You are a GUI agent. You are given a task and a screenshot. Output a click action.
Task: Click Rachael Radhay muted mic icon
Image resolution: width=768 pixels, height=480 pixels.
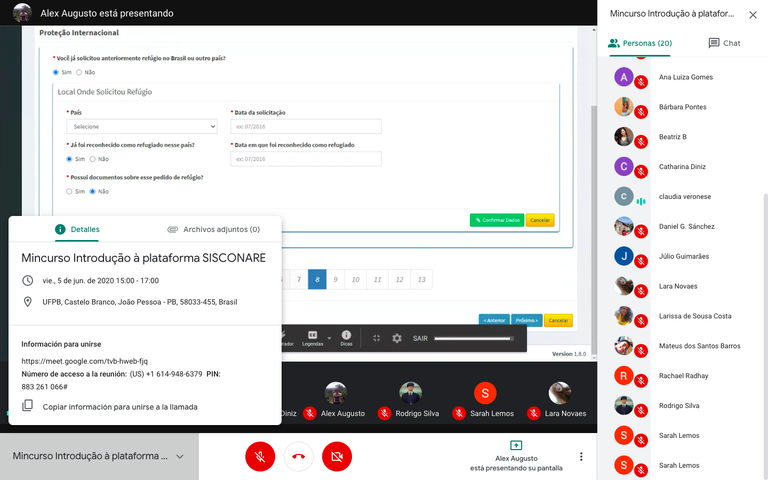(x=641, y=382)
